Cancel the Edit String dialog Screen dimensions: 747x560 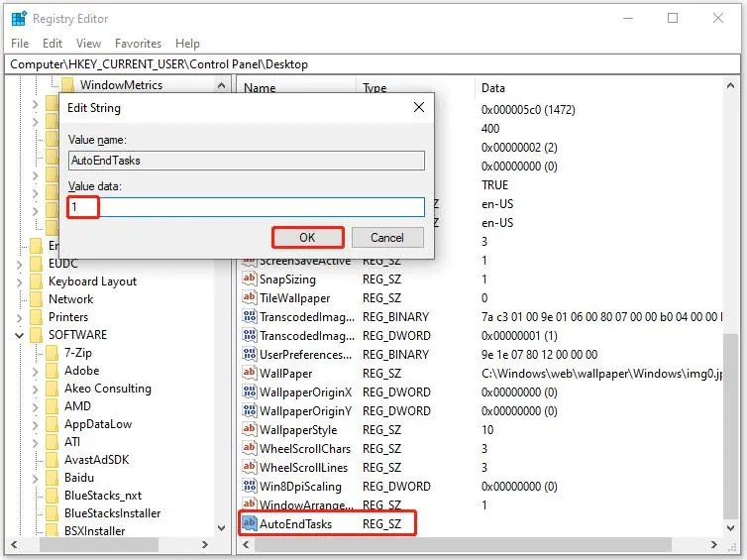click(387, 237)
